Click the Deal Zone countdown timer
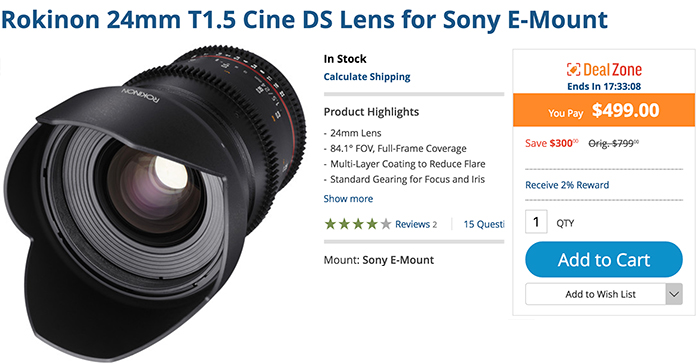 click(604, 86)
